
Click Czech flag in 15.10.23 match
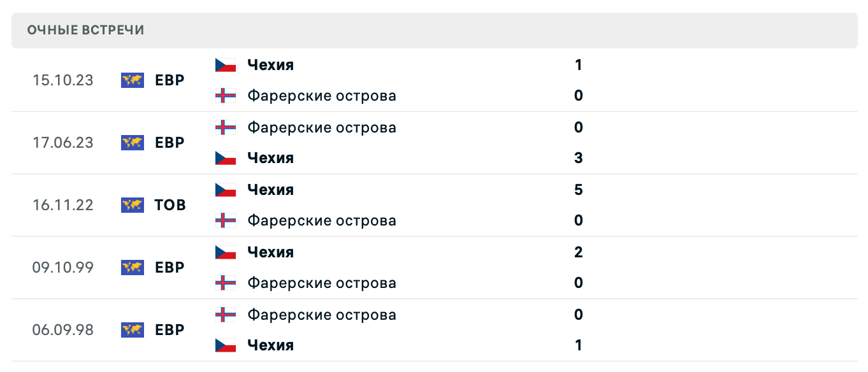point(226,65)
